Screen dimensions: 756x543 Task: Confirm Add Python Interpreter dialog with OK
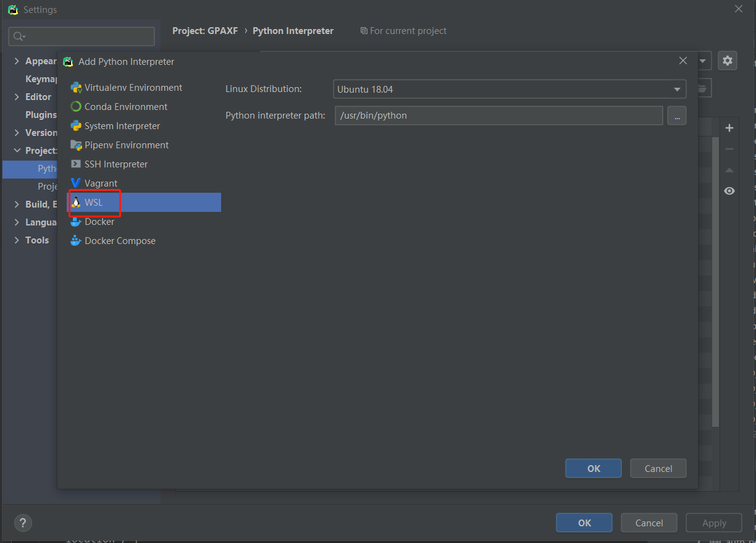point(594,468)
